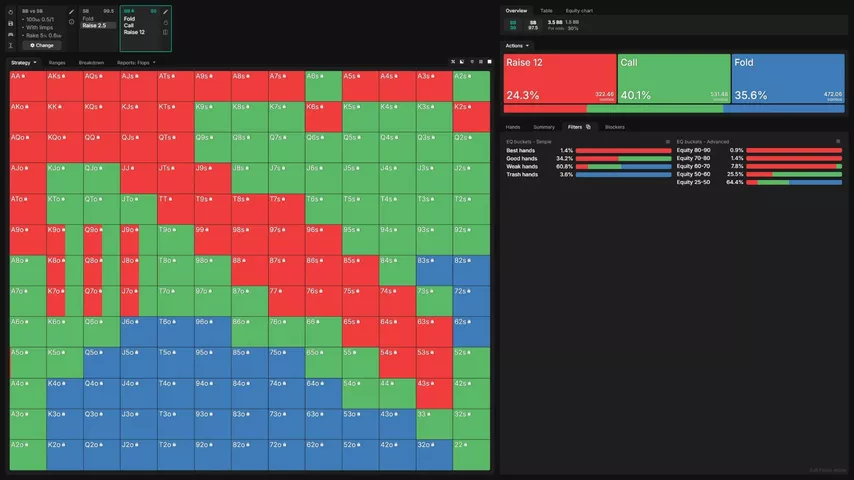Click the leftmost icon above the matrix's right edge
The height and width of the screenshot is (480, 854).
tap(453, 62)
